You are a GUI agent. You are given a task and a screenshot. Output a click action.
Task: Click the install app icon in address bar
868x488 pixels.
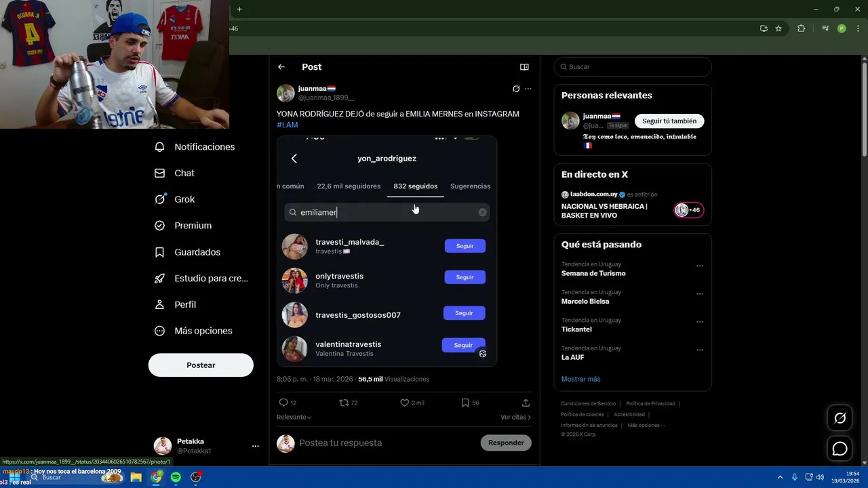point(764,28)
